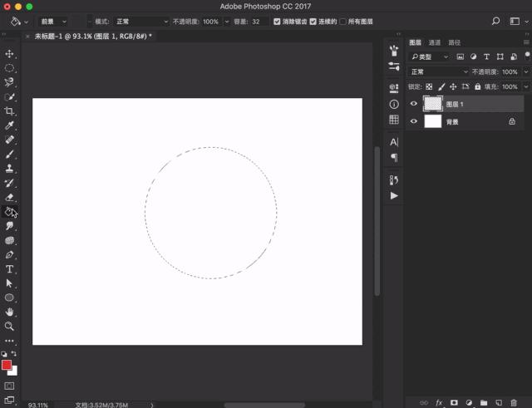Image resolution: width=532 pixels, height=408 pixels.
Task: Enable the 所有图层 all layers checkbox
Action: pos(343,22)
